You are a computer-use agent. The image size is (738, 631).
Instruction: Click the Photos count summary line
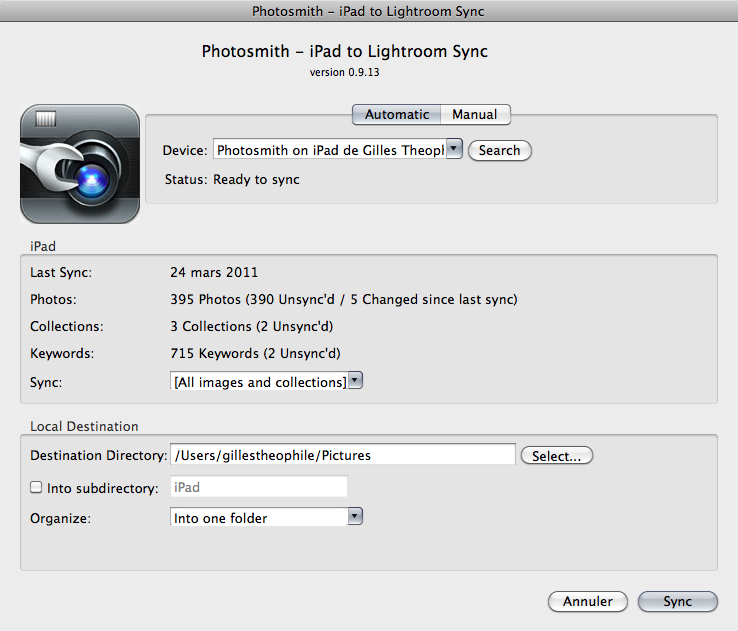point(344,299)
